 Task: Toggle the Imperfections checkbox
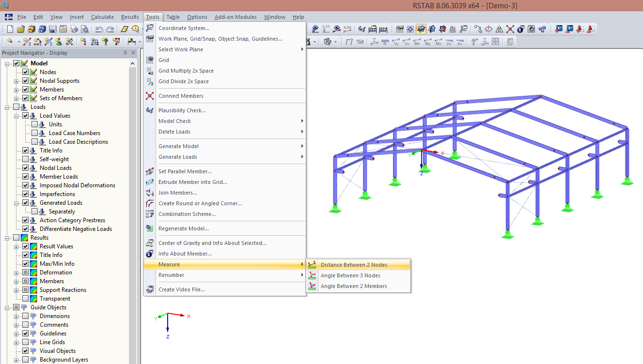coord(26,194)
